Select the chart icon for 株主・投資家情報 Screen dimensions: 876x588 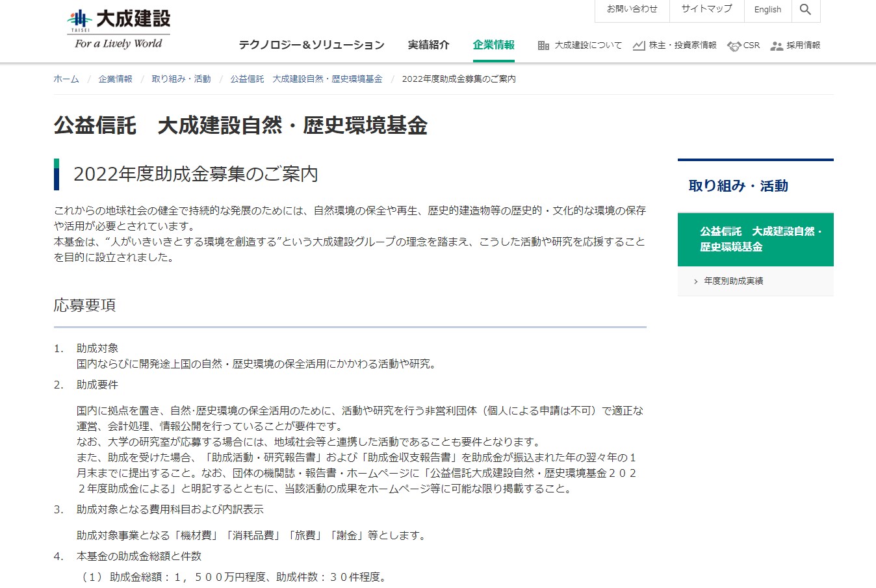point(639,45)
